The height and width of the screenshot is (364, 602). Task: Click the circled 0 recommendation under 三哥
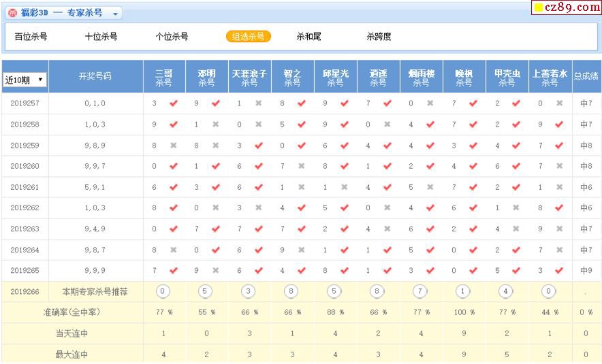[163, 291]
